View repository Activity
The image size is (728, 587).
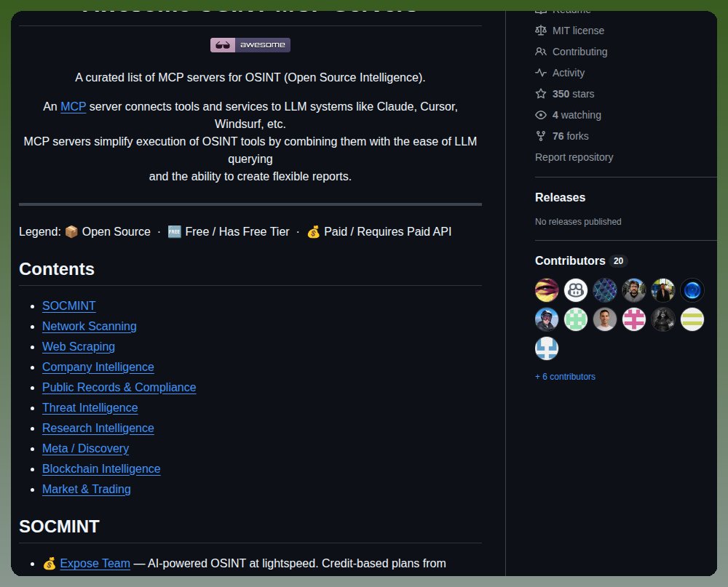(569, 73)
